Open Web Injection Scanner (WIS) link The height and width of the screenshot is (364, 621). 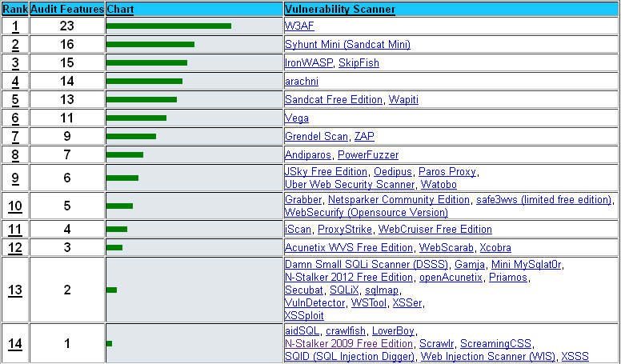pos(488,357)
